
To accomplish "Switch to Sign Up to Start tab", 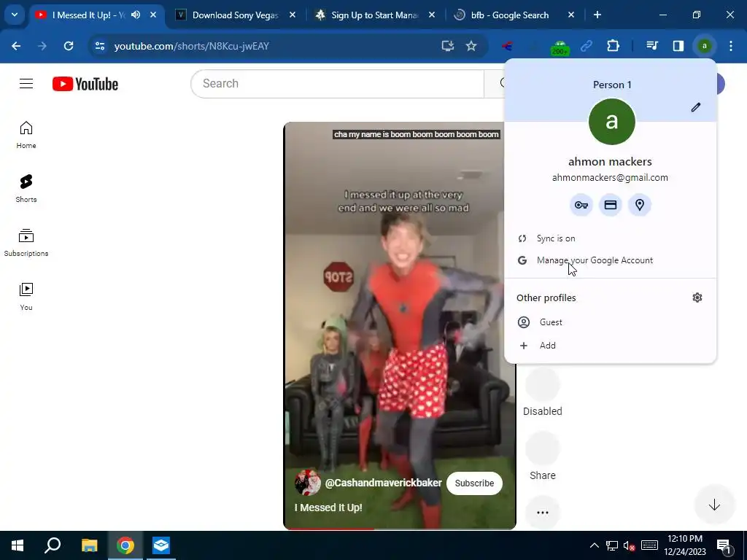I will (x=375, y=15).
